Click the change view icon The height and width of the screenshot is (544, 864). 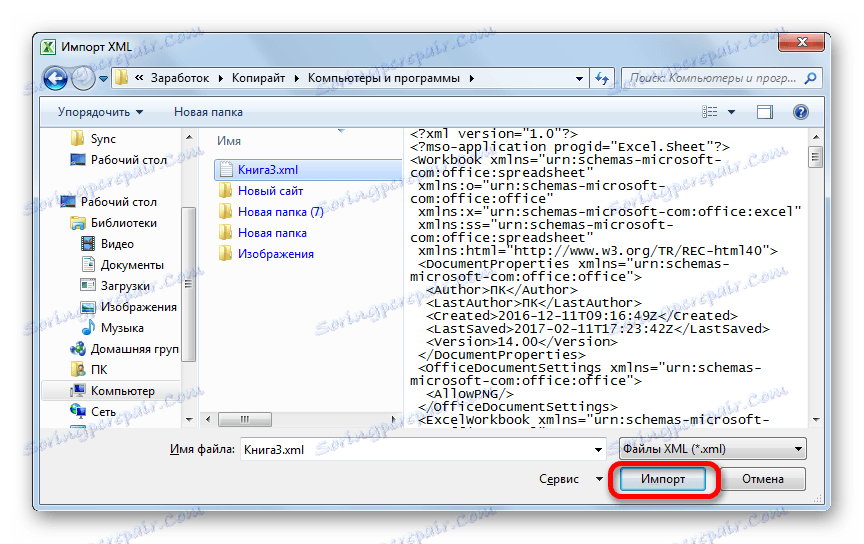(710, 112)
